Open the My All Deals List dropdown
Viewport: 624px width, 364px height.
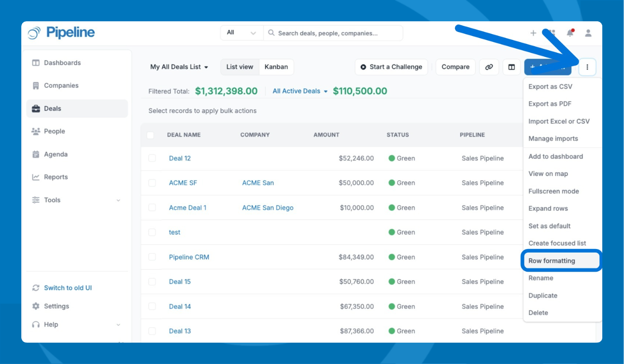pyautogui.click(x=179, y=67)
